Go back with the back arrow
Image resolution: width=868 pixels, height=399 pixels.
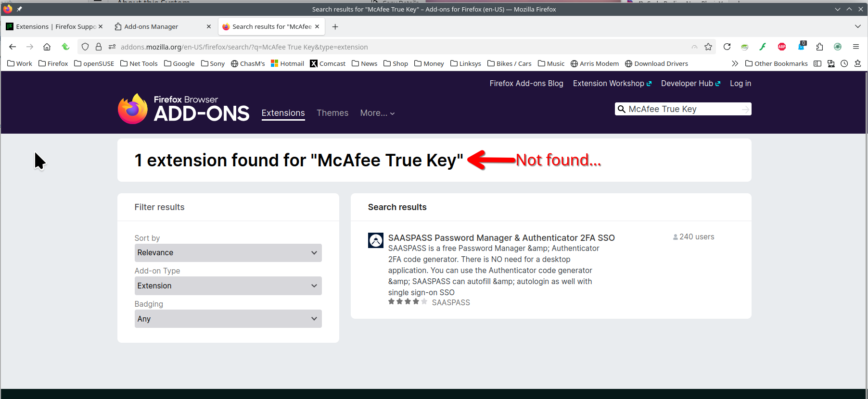tap(13, 47)
